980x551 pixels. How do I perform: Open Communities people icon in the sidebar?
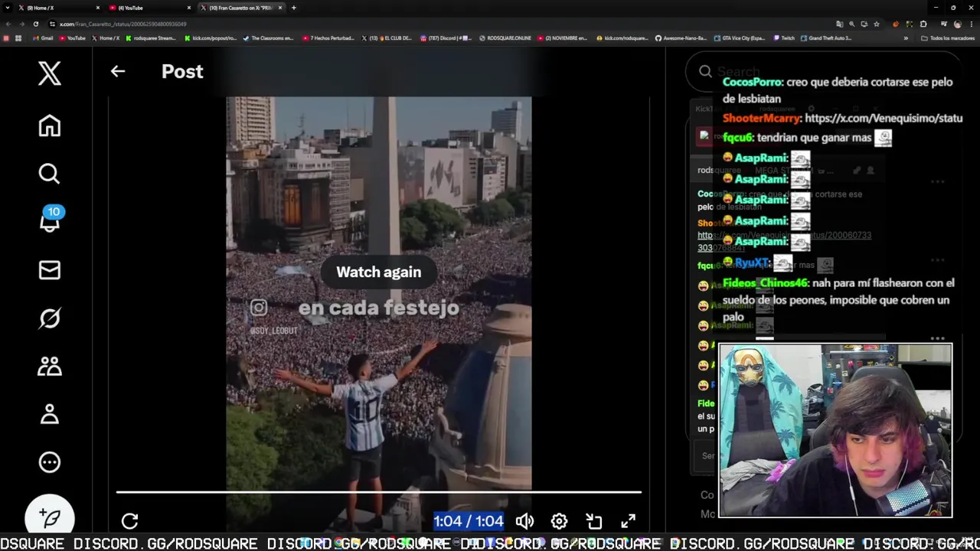pyautogui.click(x=50, y=367)
